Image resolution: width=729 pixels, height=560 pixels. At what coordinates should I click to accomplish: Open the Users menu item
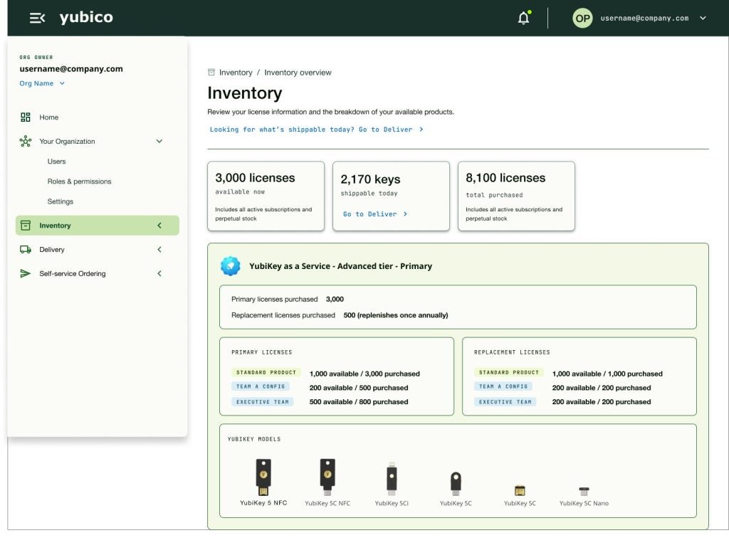(56, 162)
